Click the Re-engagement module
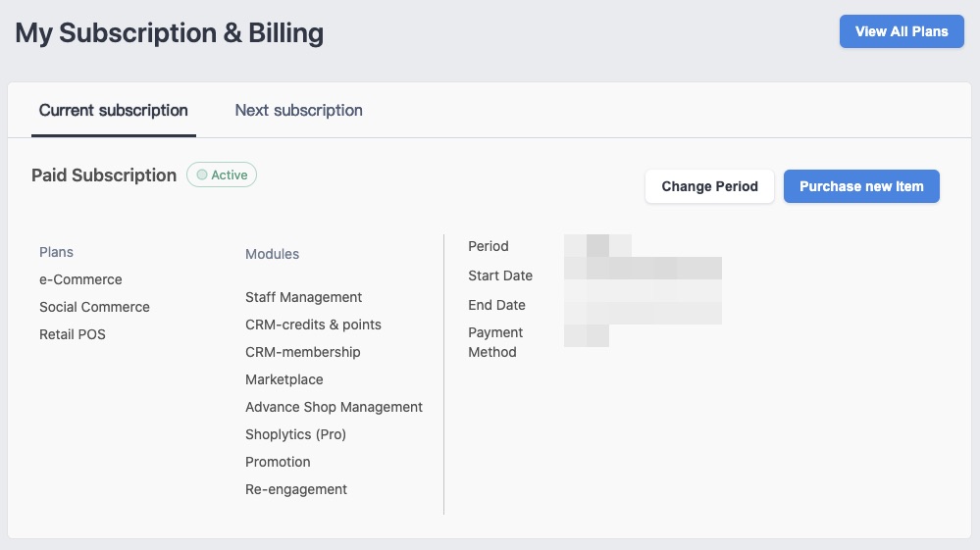Image resolution: width=980 pixels, height=550 pixels. coord(296,489)
